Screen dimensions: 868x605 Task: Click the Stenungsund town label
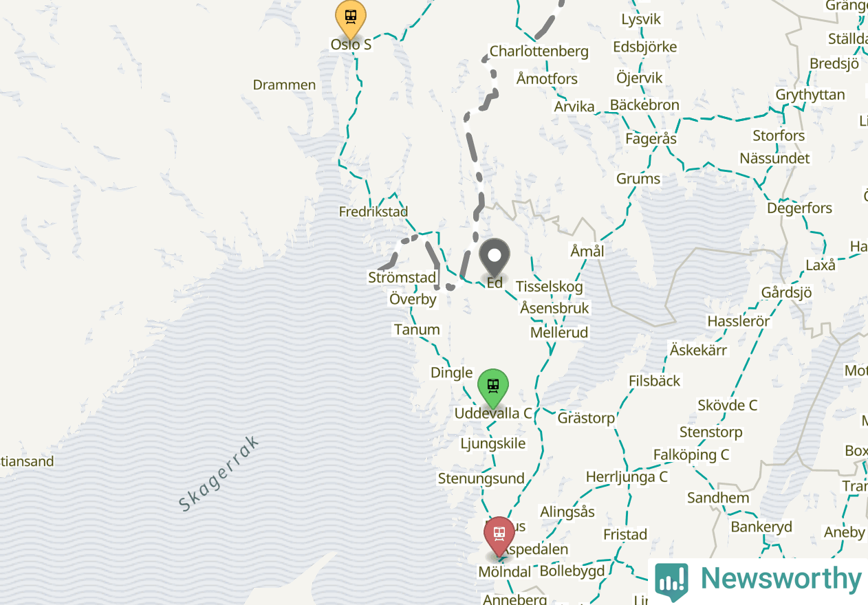tap(481, 478)
